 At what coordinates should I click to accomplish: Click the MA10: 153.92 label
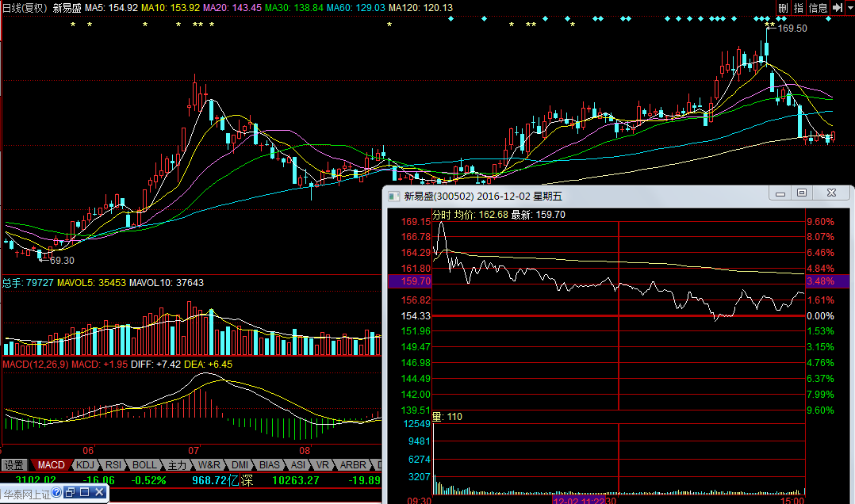pyautogui.click(x=170, y=8)
